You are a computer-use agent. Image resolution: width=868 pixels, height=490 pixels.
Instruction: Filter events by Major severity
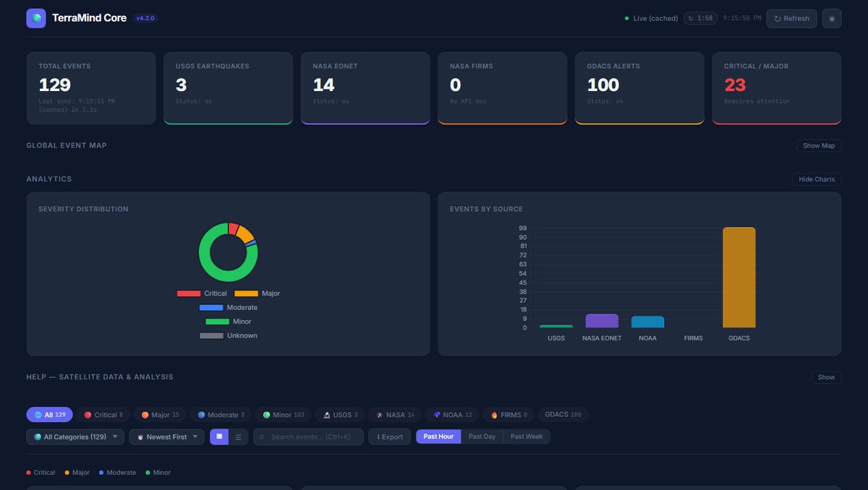click(x=160, y=415)
